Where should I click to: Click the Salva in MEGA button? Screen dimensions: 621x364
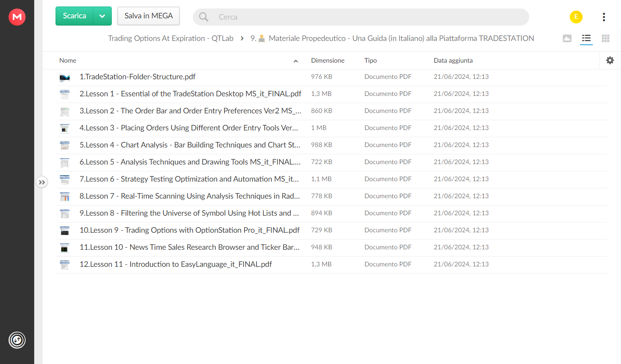click(x=149, y=16)
